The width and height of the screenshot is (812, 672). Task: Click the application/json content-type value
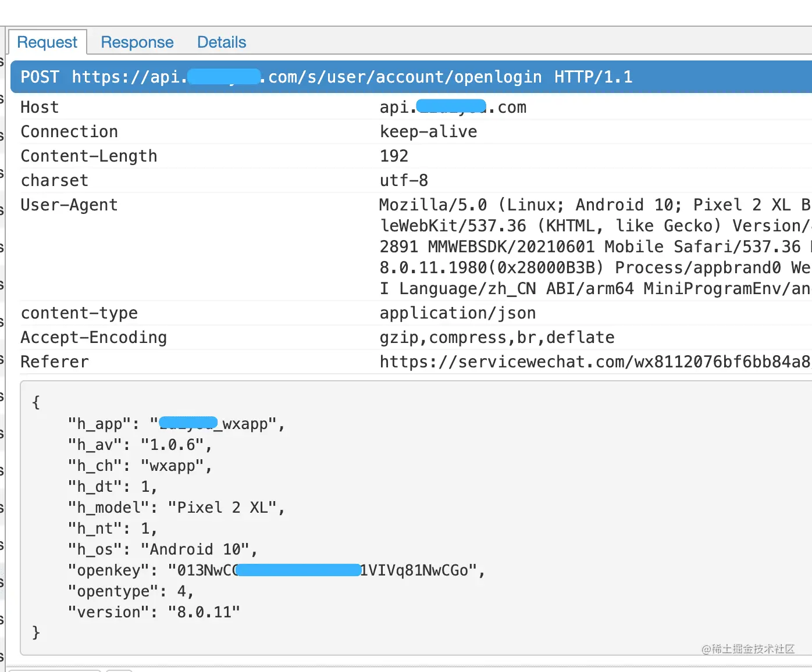[457, 313]
